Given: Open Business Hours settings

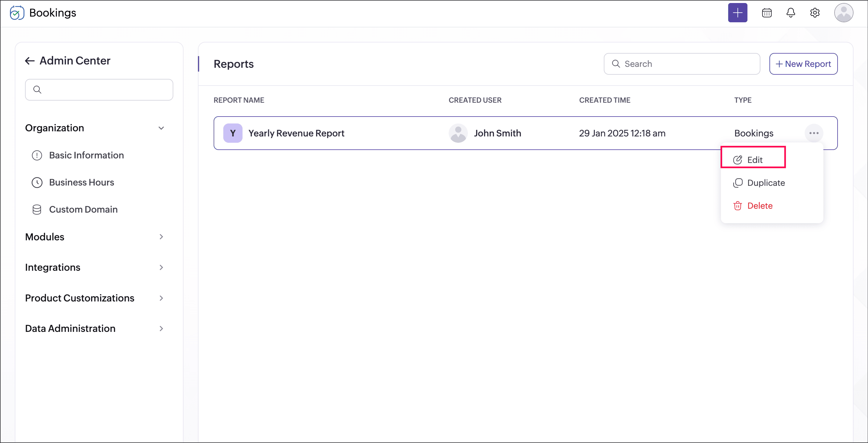Looking at the screenshot, I should (x=81, y=183).
